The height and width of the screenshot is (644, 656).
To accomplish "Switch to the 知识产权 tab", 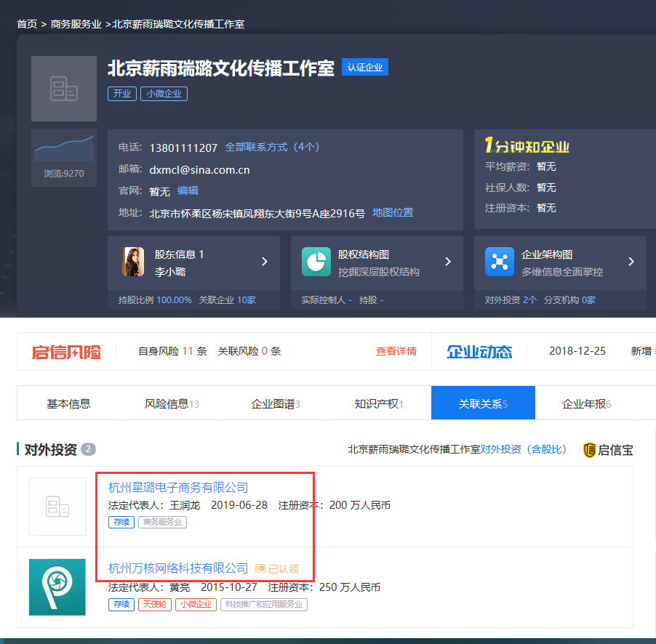I will point(379,403).
